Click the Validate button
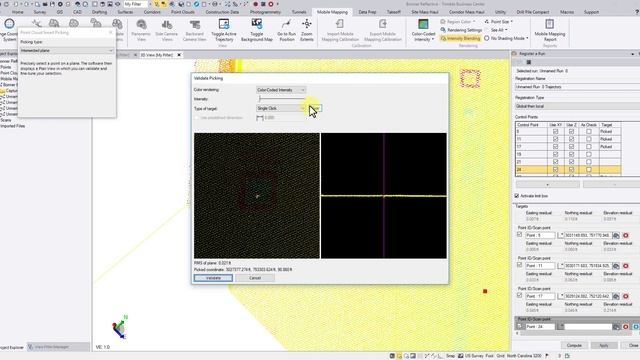 pyautogui.click(x=213, y=278)
